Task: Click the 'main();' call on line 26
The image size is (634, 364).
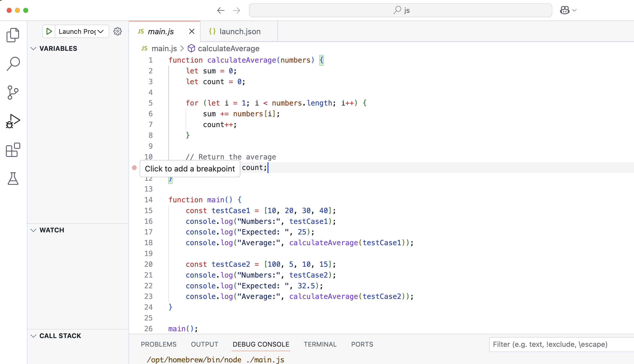Action: 183,329
